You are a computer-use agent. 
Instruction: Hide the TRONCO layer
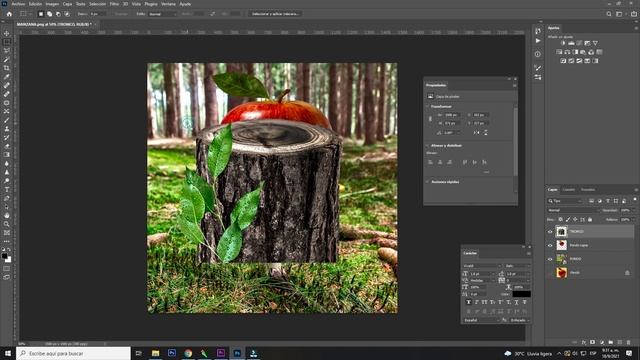coord(550,232)
